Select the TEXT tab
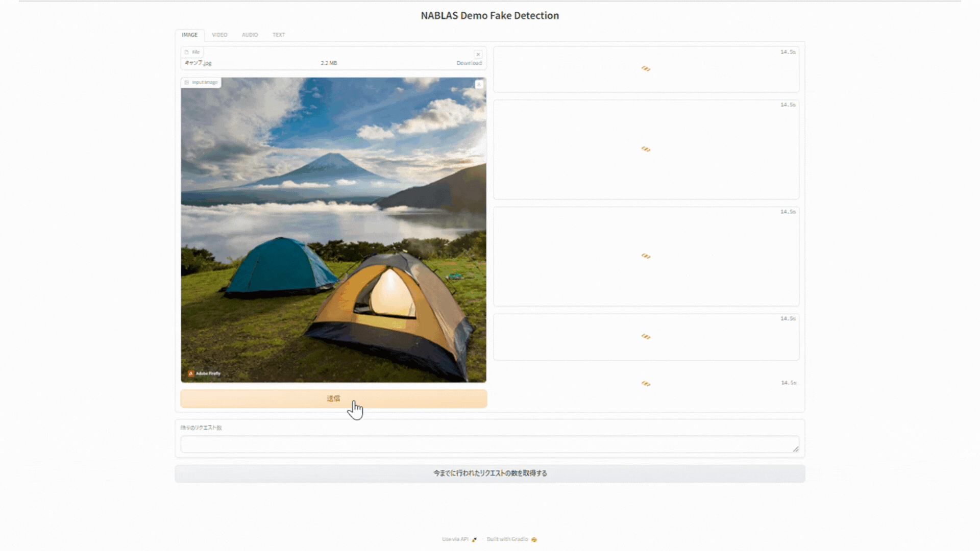 coord(279,35)
